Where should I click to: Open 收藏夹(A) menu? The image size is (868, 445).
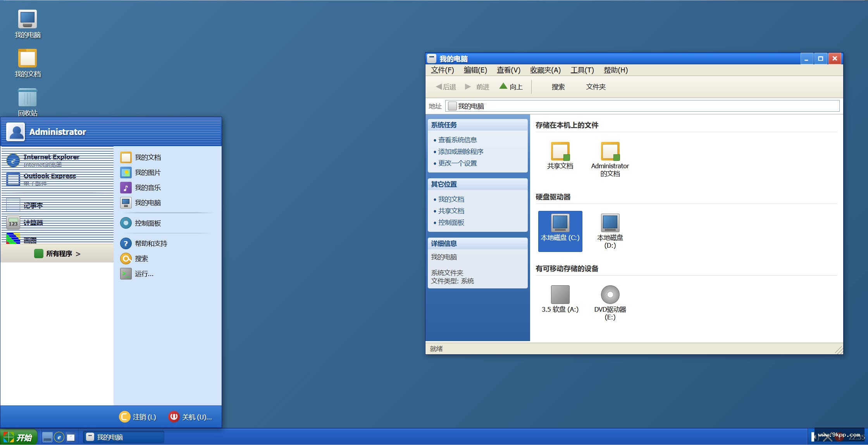[x=545, y=70]
